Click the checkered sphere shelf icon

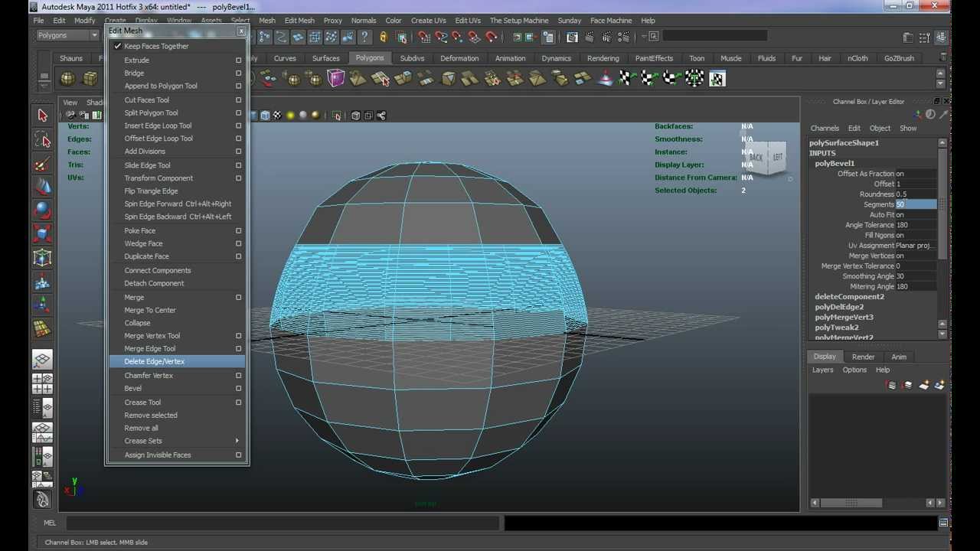694,78
